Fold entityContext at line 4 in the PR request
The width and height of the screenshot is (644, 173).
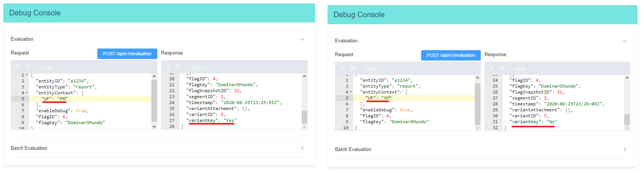(x=27, y=93)
